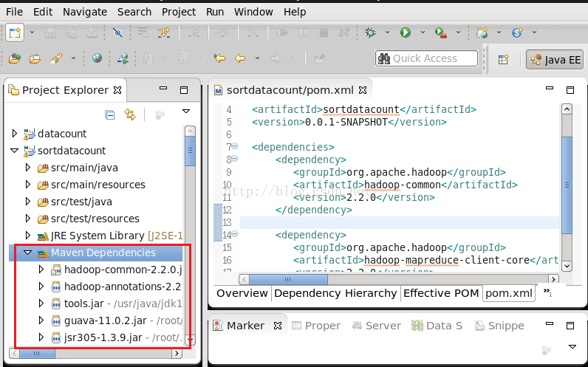Open the Run menu
The image size is (588, 367).
pos(215,12)
